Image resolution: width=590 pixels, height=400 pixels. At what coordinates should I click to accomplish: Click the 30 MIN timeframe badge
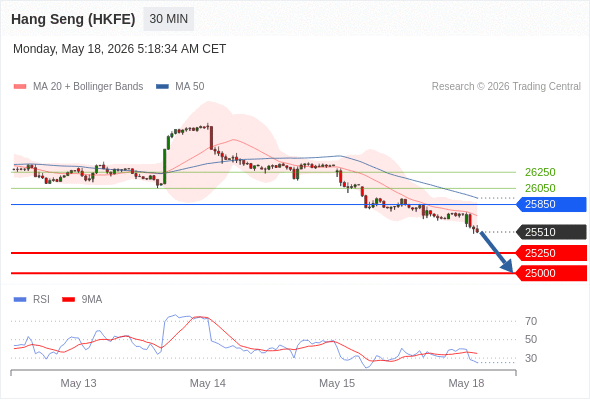click(x=169, y=19)
